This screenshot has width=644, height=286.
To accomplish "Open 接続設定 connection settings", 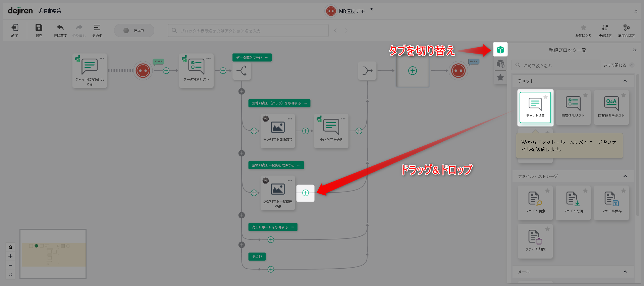I will (x=605, y=30).
